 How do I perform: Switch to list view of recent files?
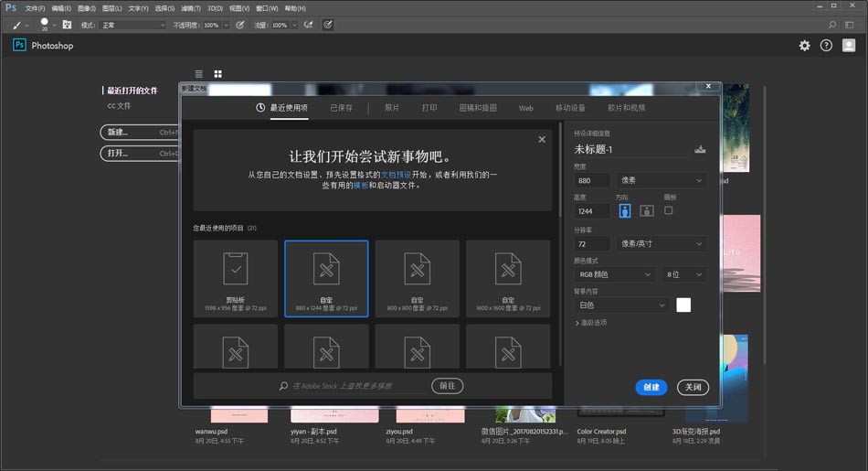coord(199,73)
